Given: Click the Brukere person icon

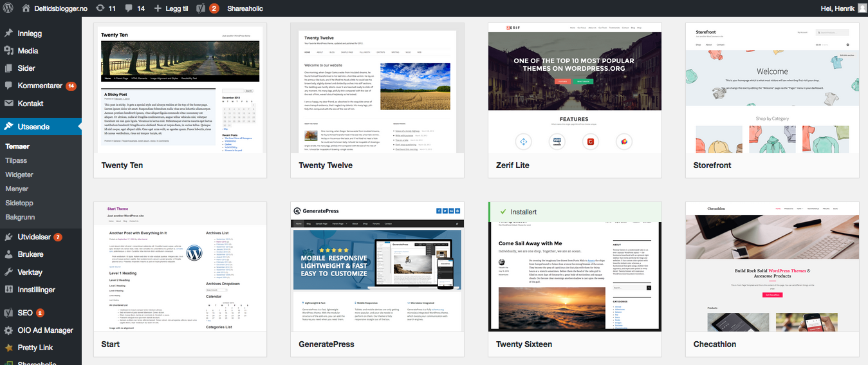Looking at the screenshot, I should click(9, 254).
